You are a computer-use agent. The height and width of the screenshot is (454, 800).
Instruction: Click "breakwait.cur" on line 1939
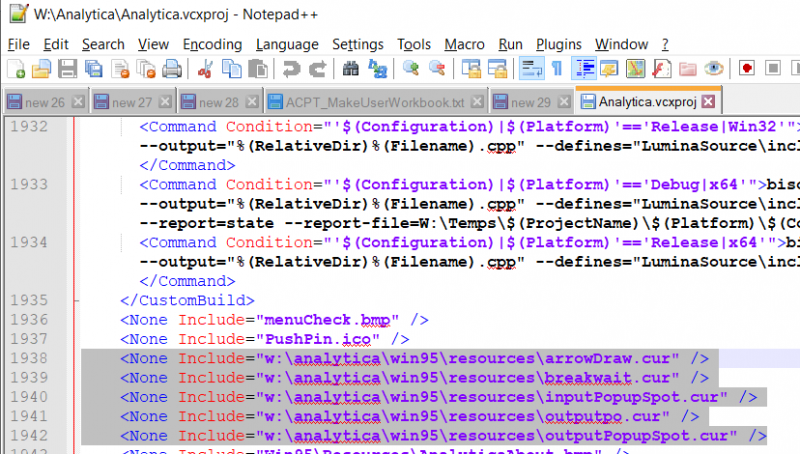(607, 378)
